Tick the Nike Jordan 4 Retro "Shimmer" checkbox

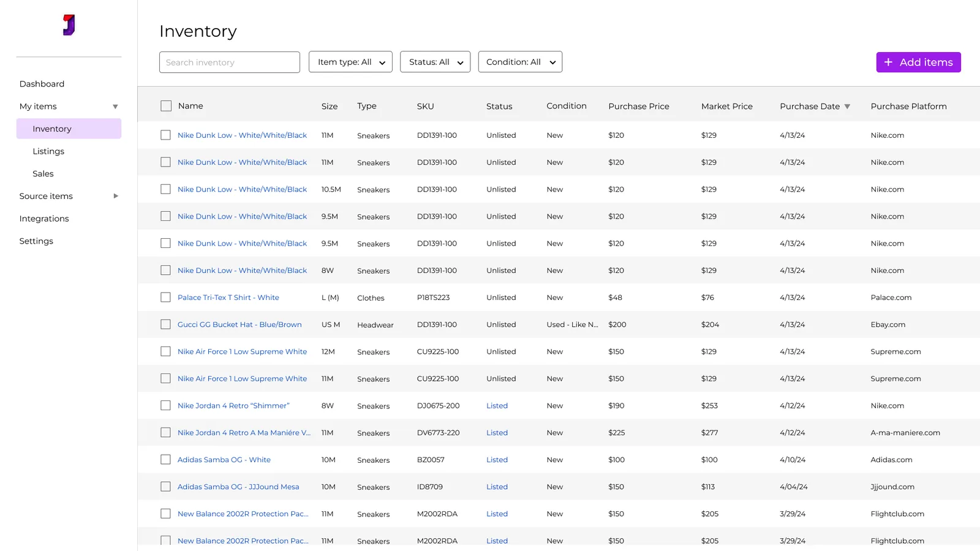(165, 405)
